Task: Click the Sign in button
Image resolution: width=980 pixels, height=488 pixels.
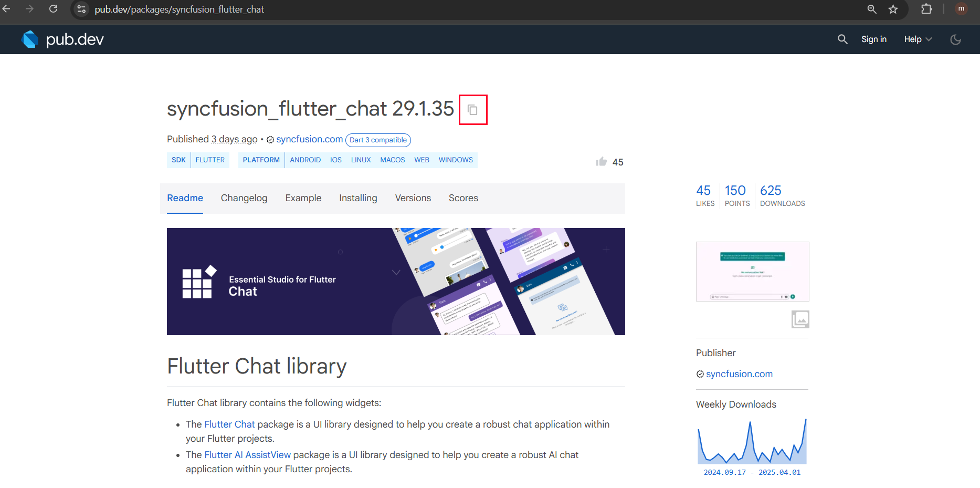Action: click(x=873, y=39)
